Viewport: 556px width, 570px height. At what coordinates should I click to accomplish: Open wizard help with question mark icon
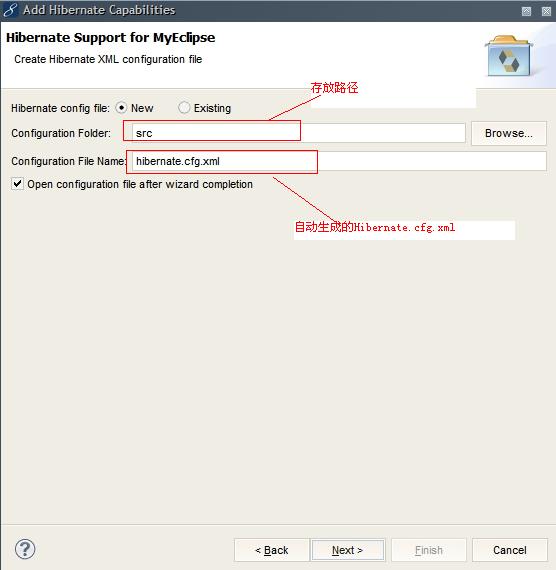(25, 549)
